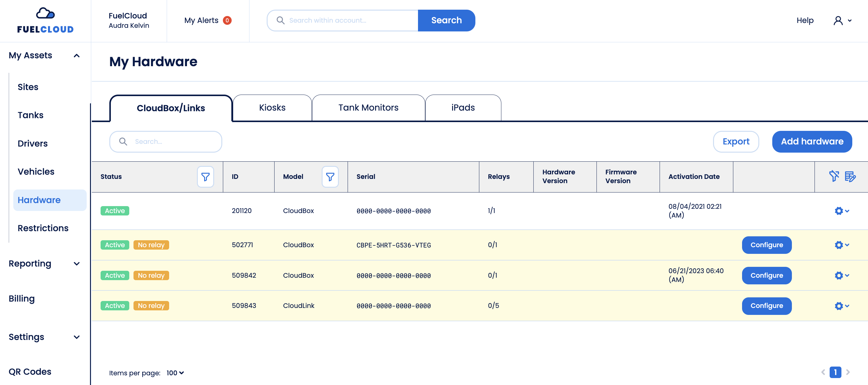868x385 pixels.
Task: Click the No relay badge for 509842
Action: [151, 275]
